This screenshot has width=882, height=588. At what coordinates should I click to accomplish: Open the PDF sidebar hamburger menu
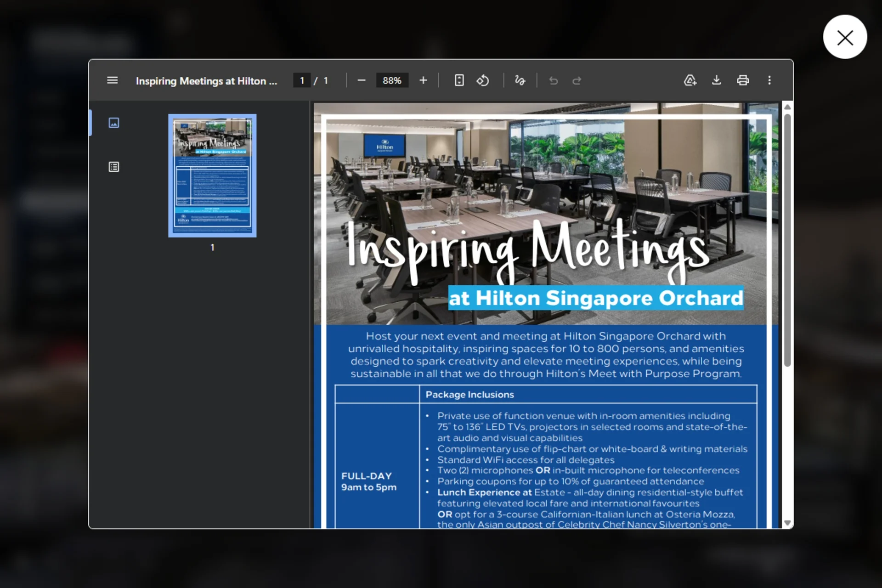[112, 80]
